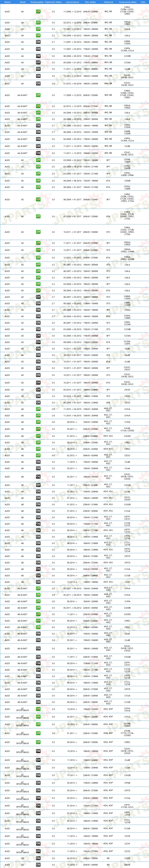This screenshot has height=868, width=149.
Task: Click diesel icon in the A4 CCWB row
Action: (x=38, y=56)
